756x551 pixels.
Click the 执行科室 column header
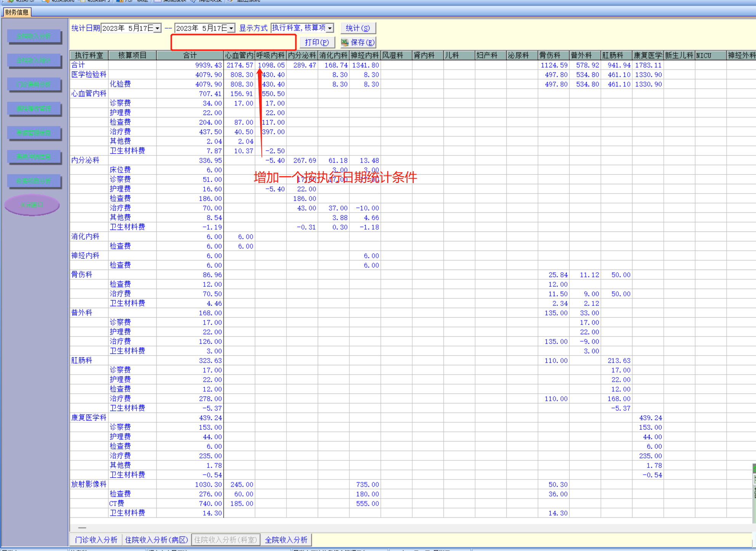click(89, 55)
